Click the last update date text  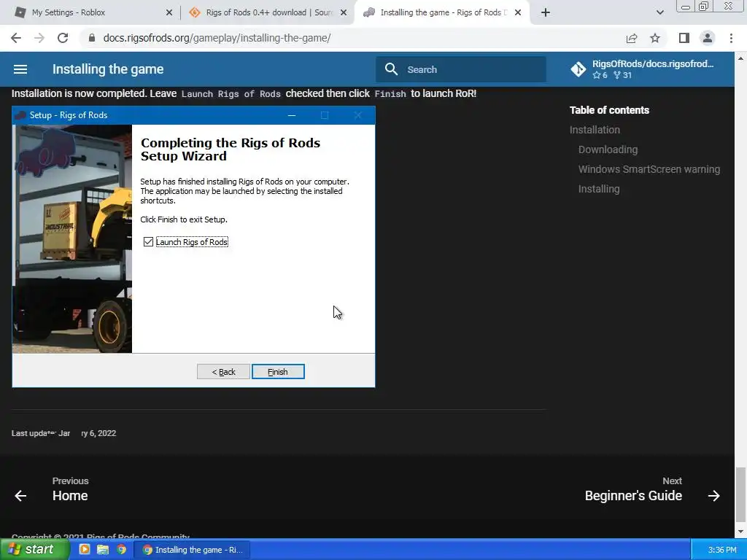64,433
